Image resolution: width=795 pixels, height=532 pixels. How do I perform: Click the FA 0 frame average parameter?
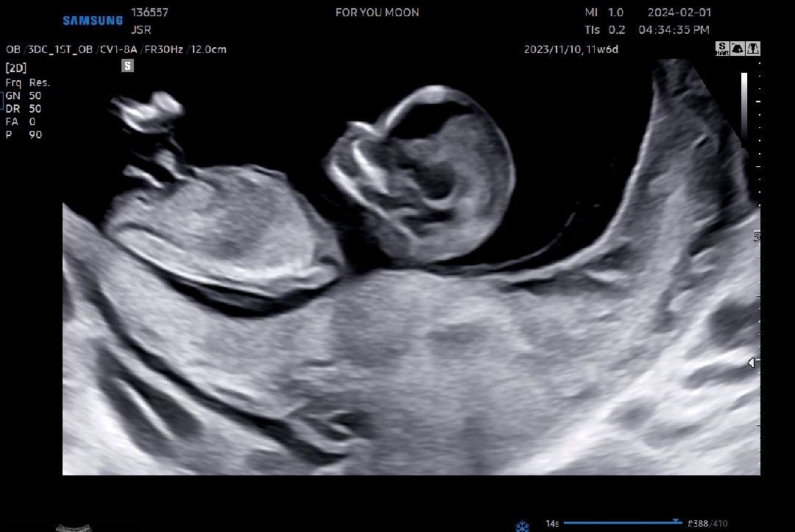[21, 121]
